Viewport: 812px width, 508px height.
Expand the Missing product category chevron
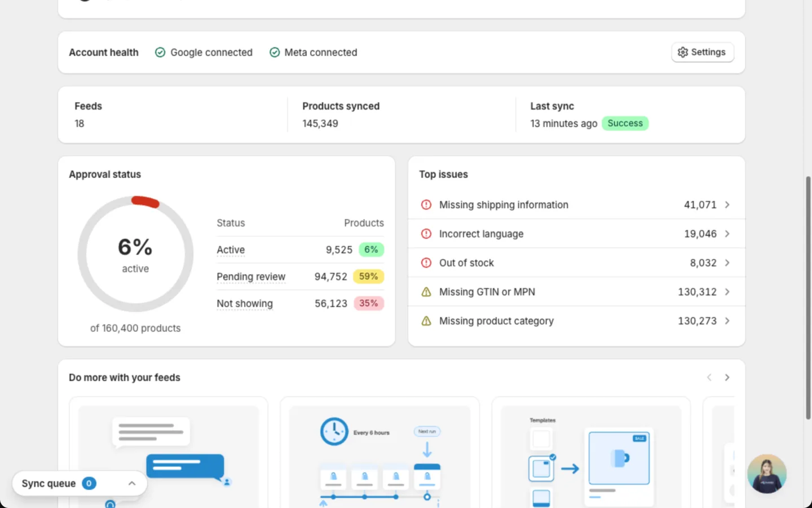pyautogui.click(x=727, y=321)
